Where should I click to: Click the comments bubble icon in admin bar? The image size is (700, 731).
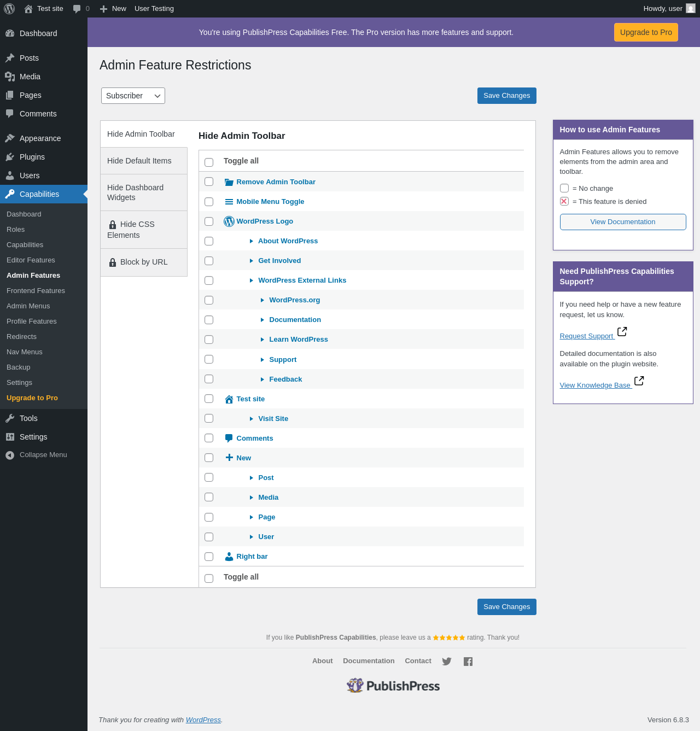coord(77,9)
